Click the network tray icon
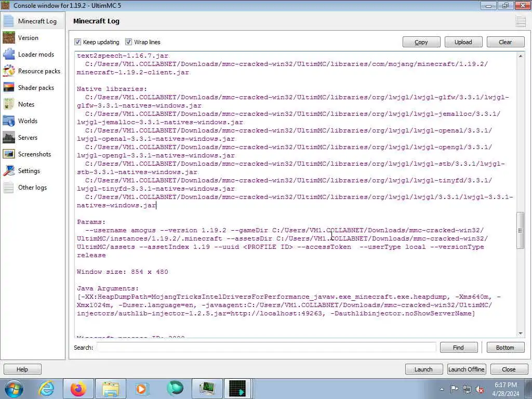Image resolution: width=532 pixels, height=399 pixels. (467, 389)
